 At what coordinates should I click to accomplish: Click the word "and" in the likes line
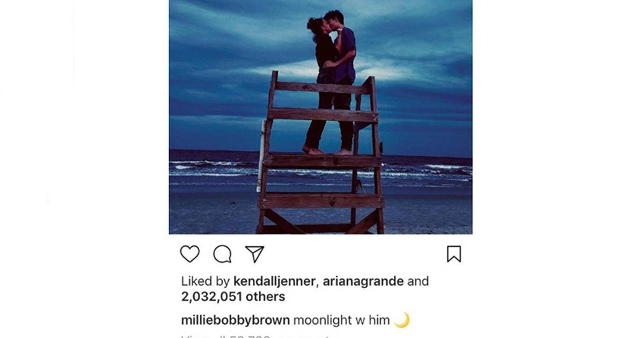tap(418, 281)
